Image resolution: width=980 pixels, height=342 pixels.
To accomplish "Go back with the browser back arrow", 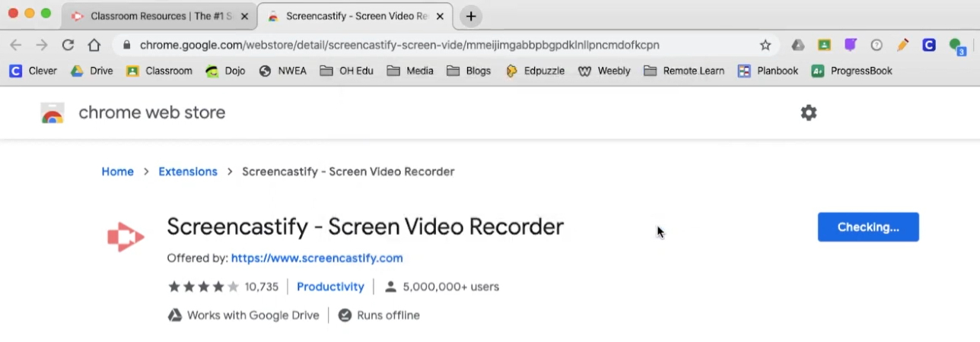I will (x=15, y=45).
